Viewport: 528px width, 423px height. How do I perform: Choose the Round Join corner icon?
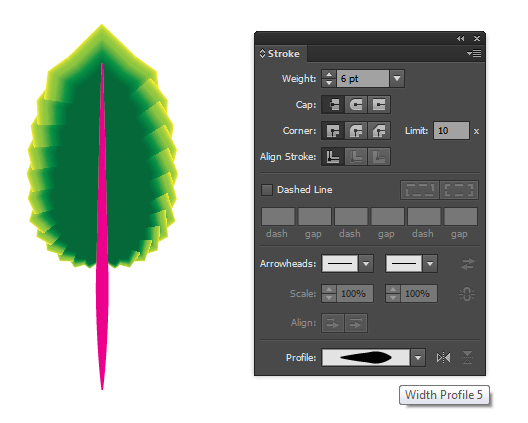click(x=356, y=131)
